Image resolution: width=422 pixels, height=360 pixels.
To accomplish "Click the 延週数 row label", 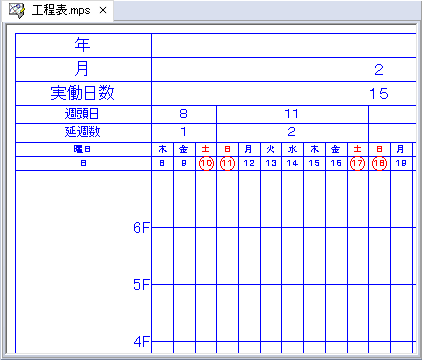I will [x=83, y=132].
